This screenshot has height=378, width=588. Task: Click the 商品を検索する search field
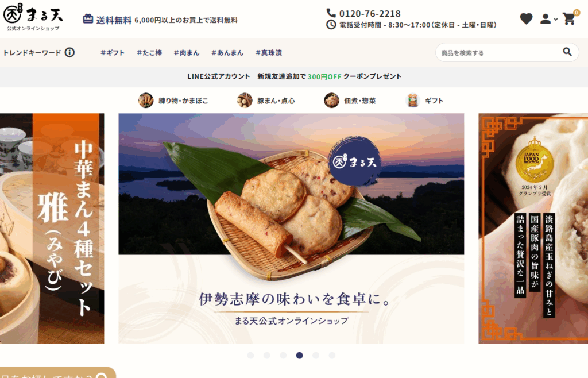coord(500,52)
